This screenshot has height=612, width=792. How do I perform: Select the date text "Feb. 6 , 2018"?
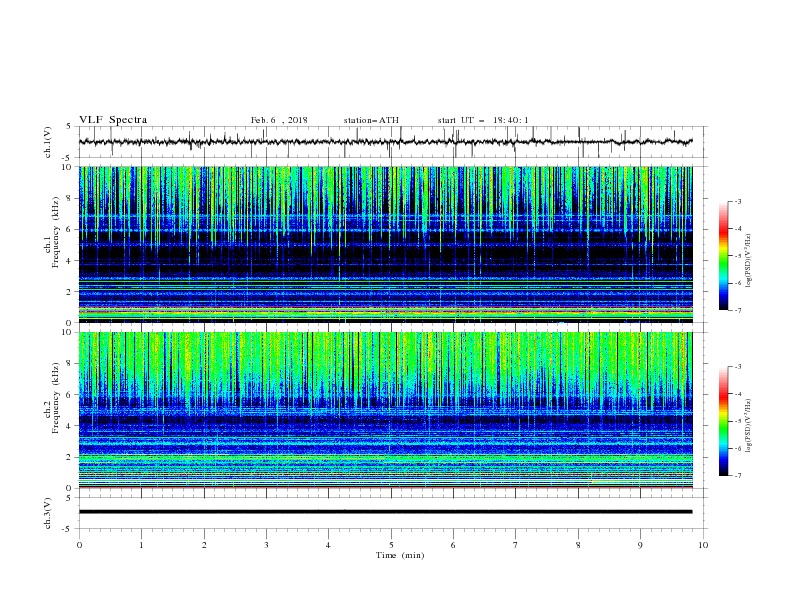pyautogui.click(x=279, y=120)
